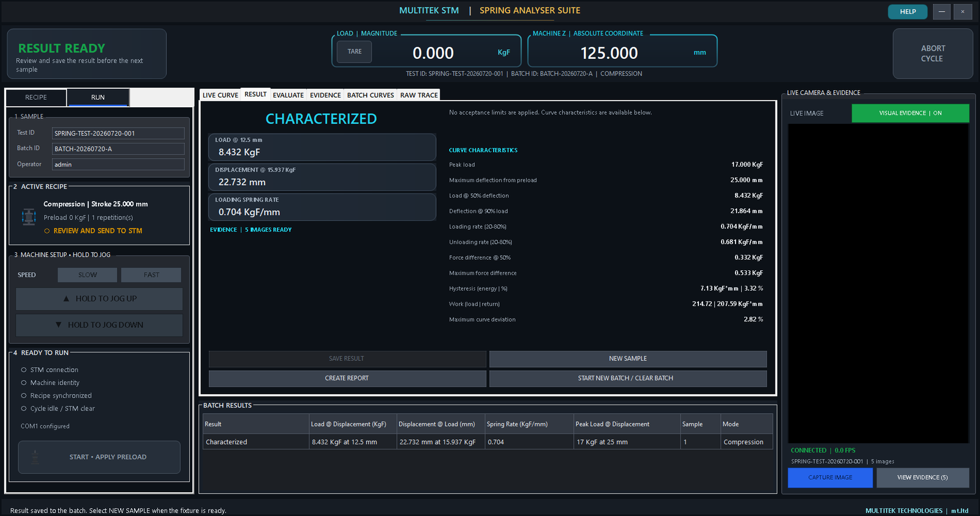The width and height of the screenshot is (980, 516).
Task: Minimize the application window
Action: pos(941,12)
